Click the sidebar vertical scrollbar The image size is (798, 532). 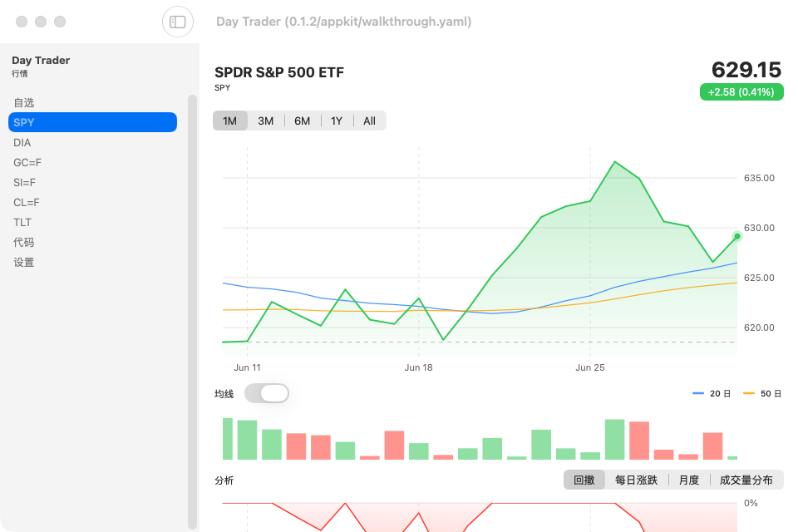(192, 312)
